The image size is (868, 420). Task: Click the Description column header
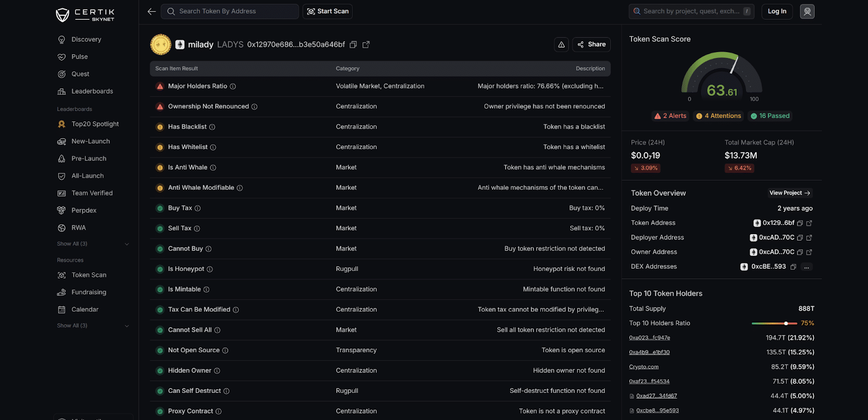click(590, 69)
